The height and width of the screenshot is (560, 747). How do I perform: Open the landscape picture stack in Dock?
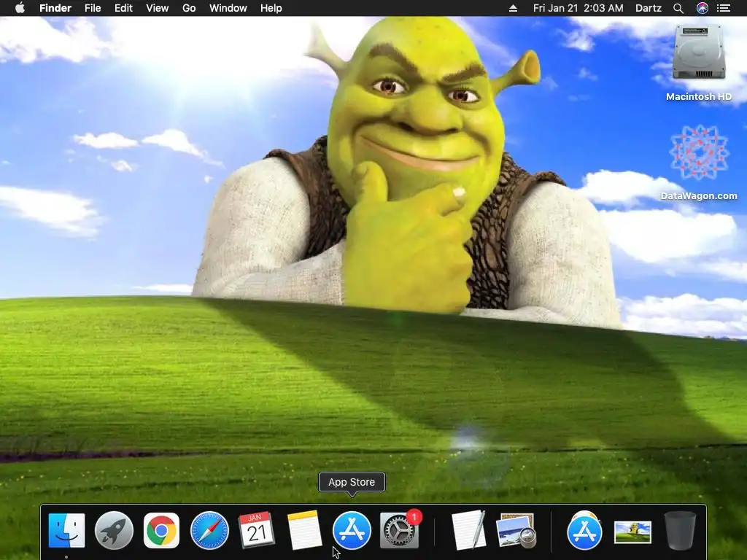pyautogui.click(x=632, y=532)
